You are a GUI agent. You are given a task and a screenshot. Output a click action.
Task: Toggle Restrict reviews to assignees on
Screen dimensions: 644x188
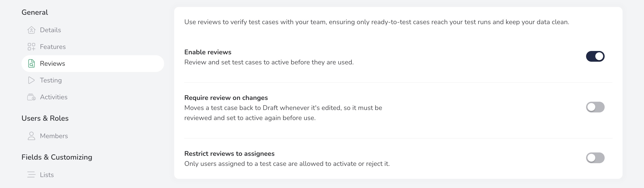point(595,158)
